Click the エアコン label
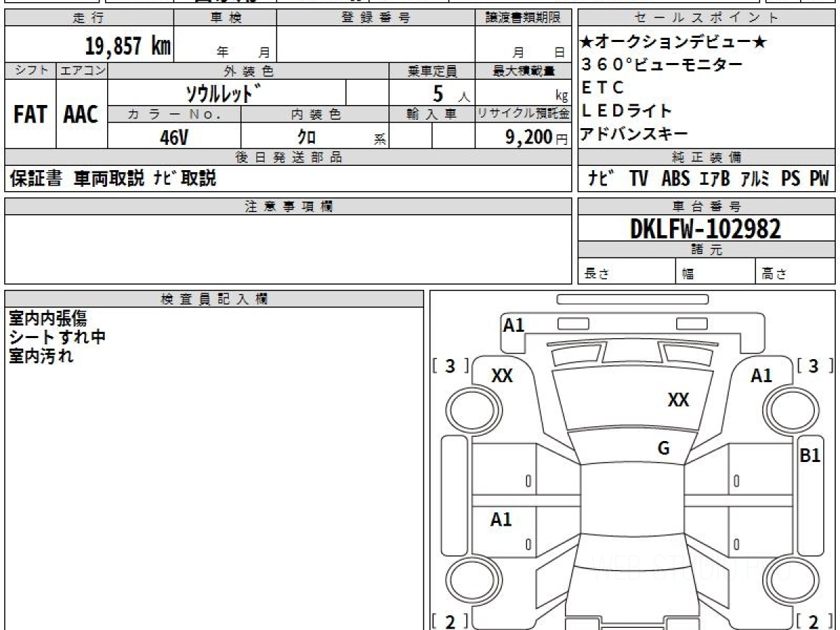This screenshot has height=630, width=840. coord(82,71)
